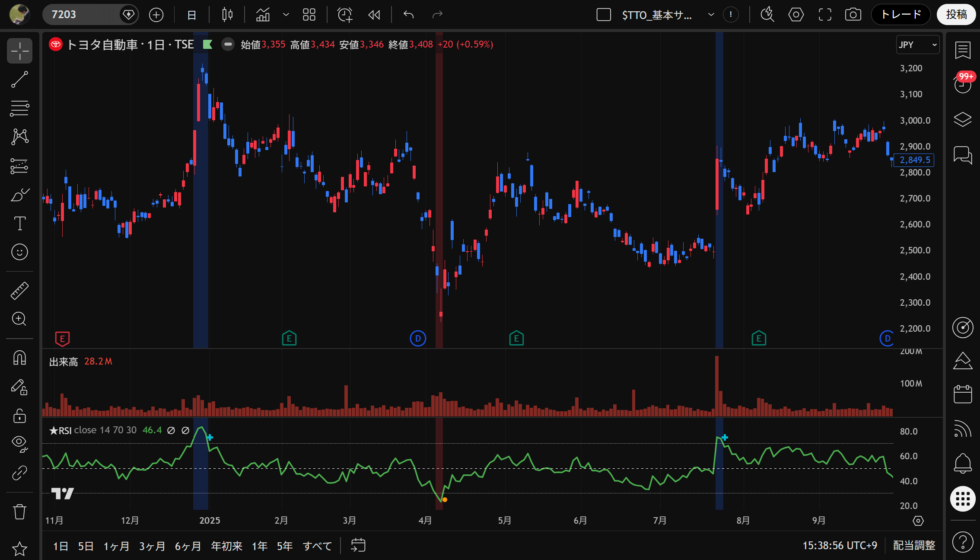The height and width of the screenshot is (560, 980).
Task: Toggle magnet mode for drawings
Action: coord(19,357)
